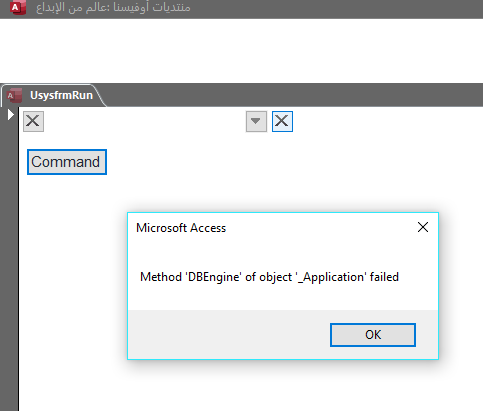
Task: Confirm the error dialog with OK
Action: pyautogui.click(x=373, y=335)
